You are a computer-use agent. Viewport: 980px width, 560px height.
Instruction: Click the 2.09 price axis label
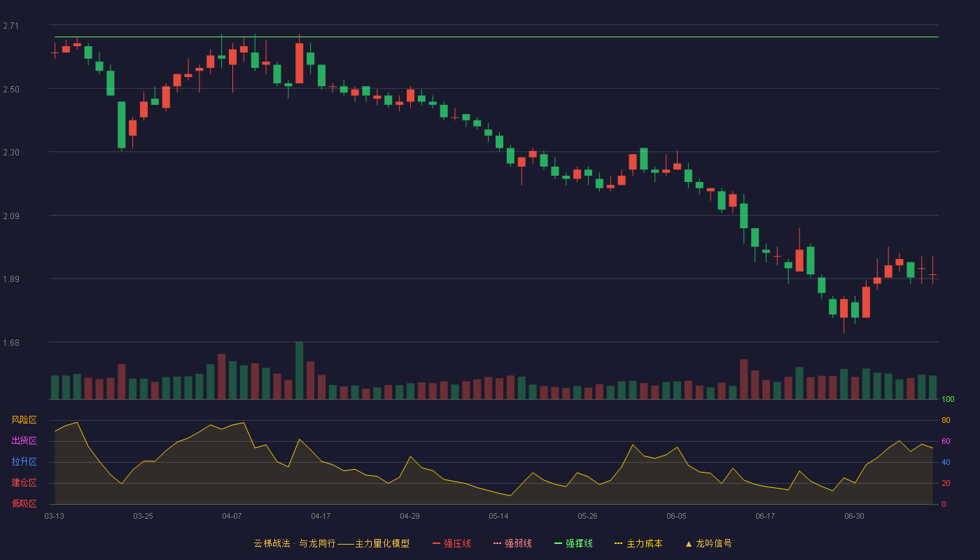[x=11, y=216]
